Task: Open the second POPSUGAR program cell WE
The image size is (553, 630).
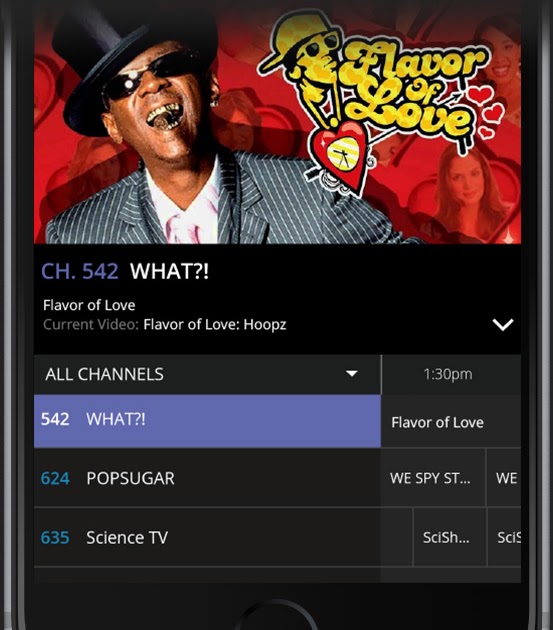Action: (504, 478)
